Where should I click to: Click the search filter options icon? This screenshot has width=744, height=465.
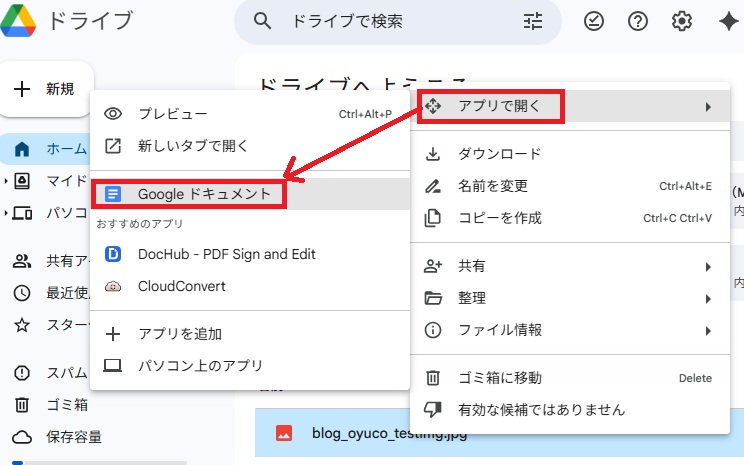(532, 22)
